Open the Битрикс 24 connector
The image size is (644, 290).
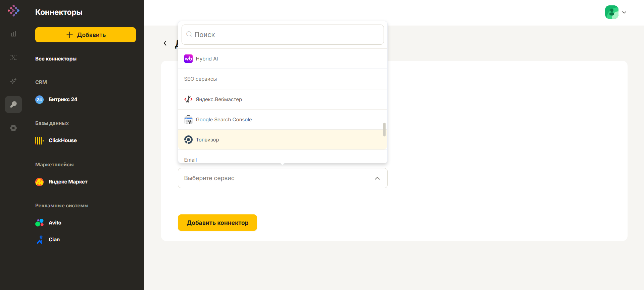(63, 99)
